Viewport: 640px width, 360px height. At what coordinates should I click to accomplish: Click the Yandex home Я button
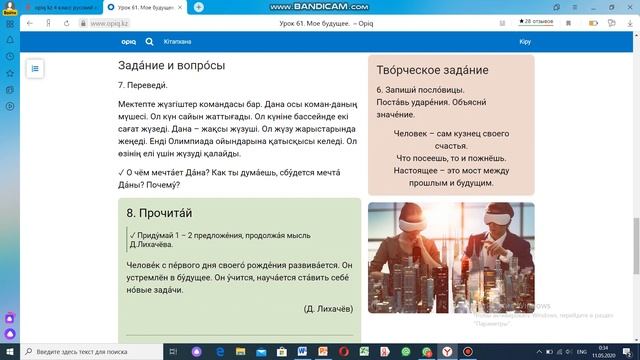[x=48, y=23]
